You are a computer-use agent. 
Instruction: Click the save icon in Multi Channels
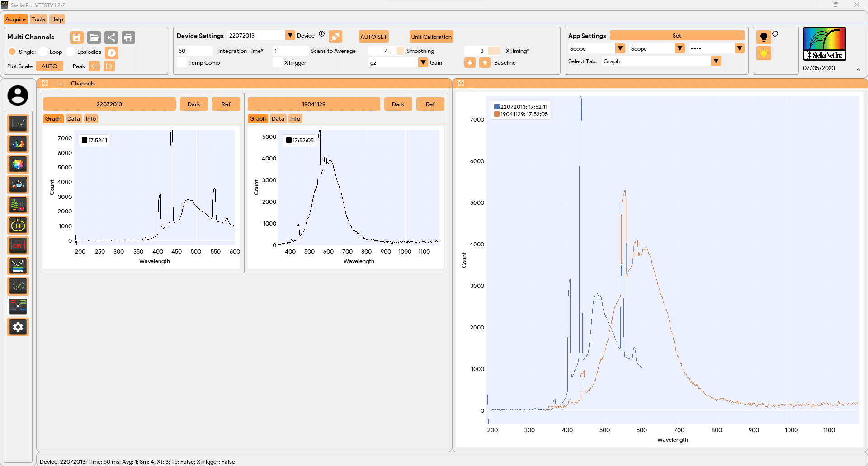pos(77,38)
